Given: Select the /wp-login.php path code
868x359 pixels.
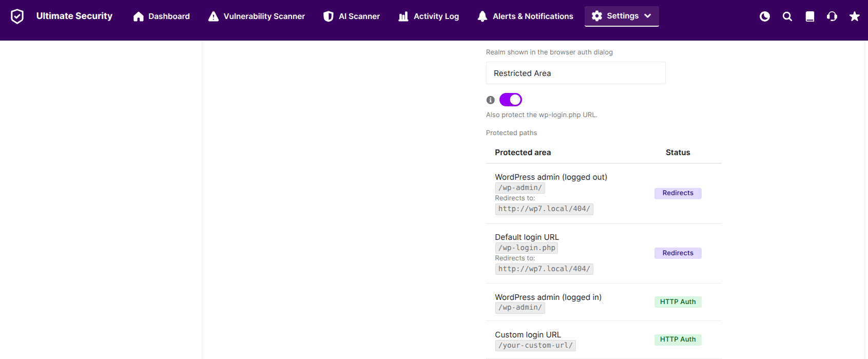Looking at the screenshot, I should coord(527,248).
